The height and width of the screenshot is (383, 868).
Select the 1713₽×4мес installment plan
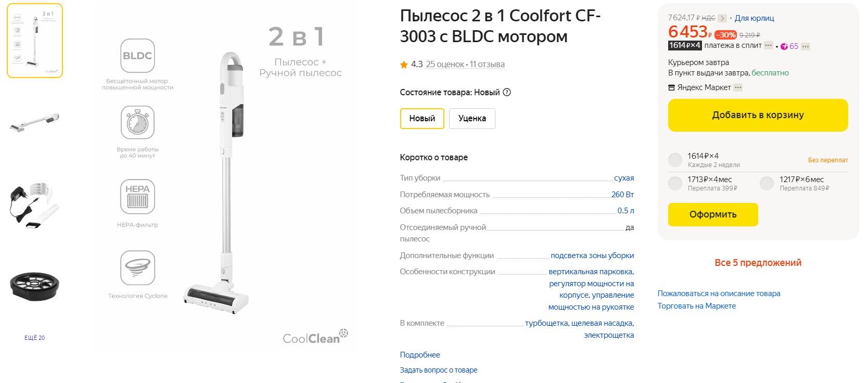(x=675, y=183)
